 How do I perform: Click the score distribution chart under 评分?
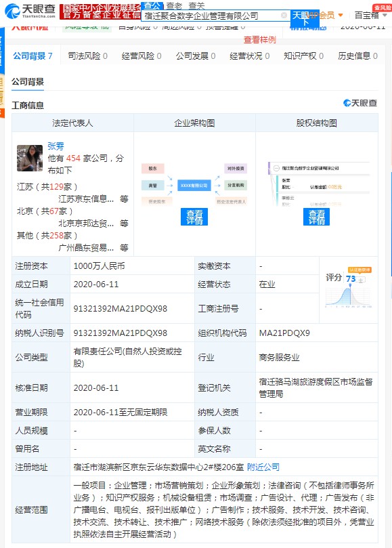click(x=348, y=297)
